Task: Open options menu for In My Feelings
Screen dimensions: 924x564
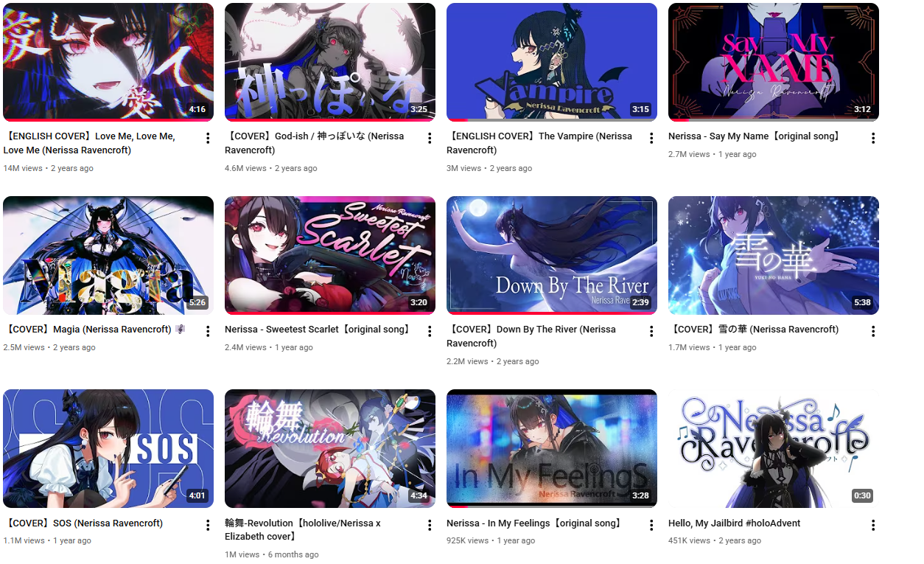Action: [x=651, y=525]
